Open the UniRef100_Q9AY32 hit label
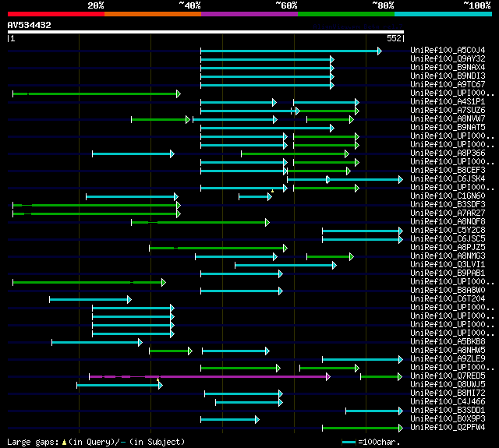Image resolution: width=499 pixels, height=448 pixels. click(448, 58)
